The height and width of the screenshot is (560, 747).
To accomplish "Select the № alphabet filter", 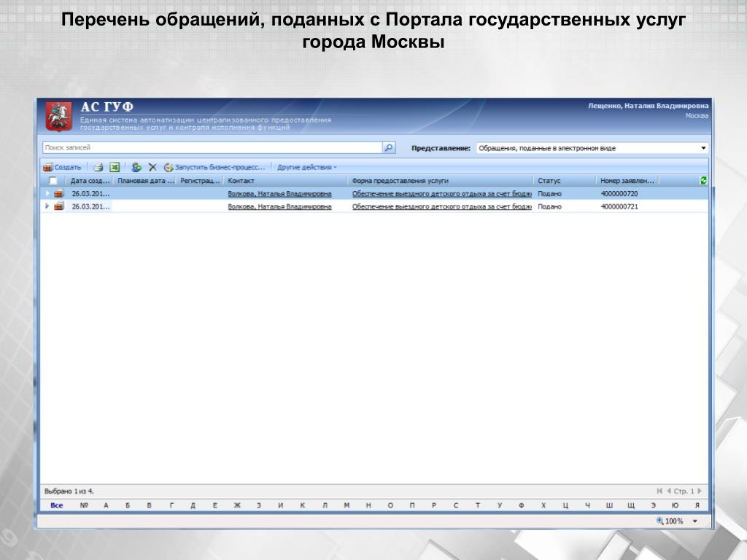I will (84, 505).
